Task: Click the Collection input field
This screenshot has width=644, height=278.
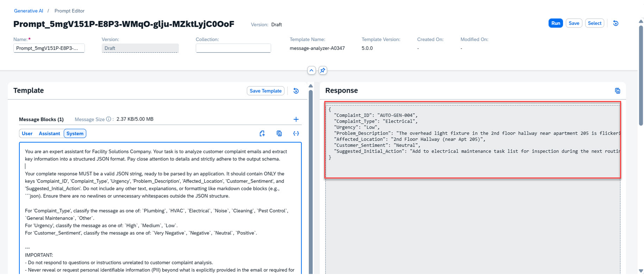Action: 233,48
